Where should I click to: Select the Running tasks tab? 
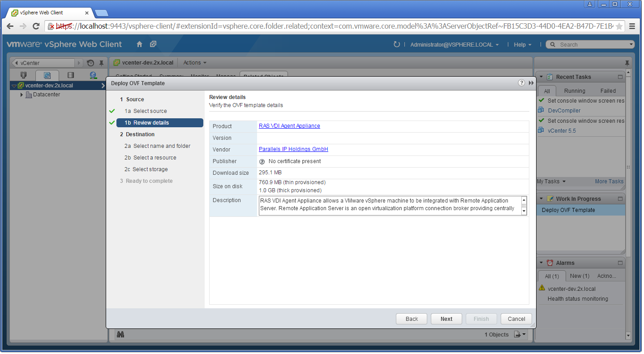pyautogui.click(x=575, y=91)
